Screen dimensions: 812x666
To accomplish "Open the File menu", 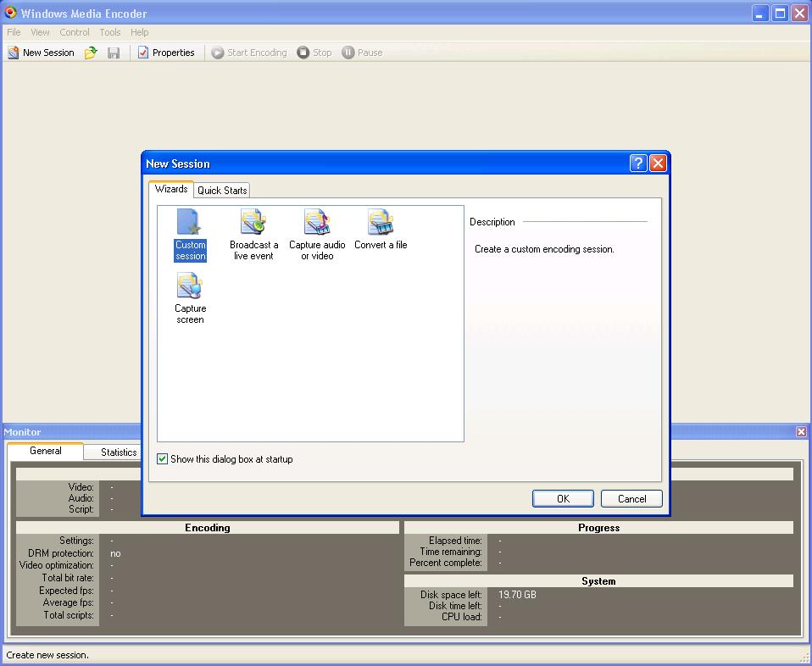I will tap(14, 32).
